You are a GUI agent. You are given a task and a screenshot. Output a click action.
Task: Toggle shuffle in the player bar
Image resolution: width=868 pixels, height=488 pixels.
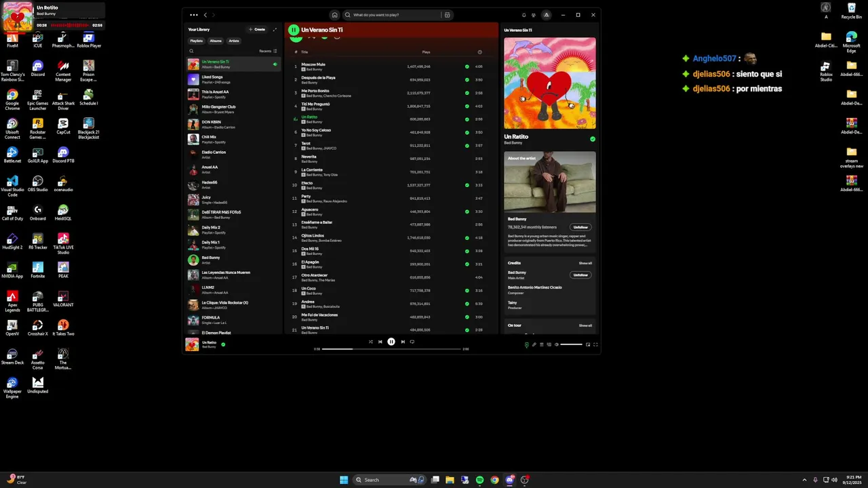point(370,342)
